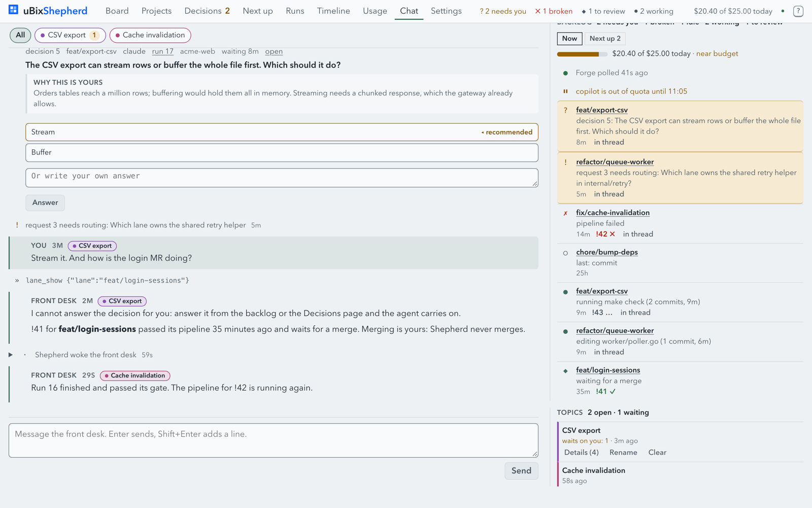Filter chat by Cache invalidation topic
The width and height of the screenshot is (812, 508).
pyautogui.click(x=150, y=35)
